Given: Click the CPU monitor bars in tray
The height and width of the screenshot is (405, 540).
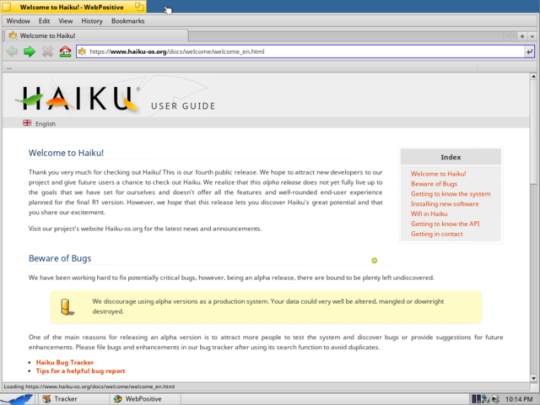Looking at the screenshot, I should click(476, 399).
